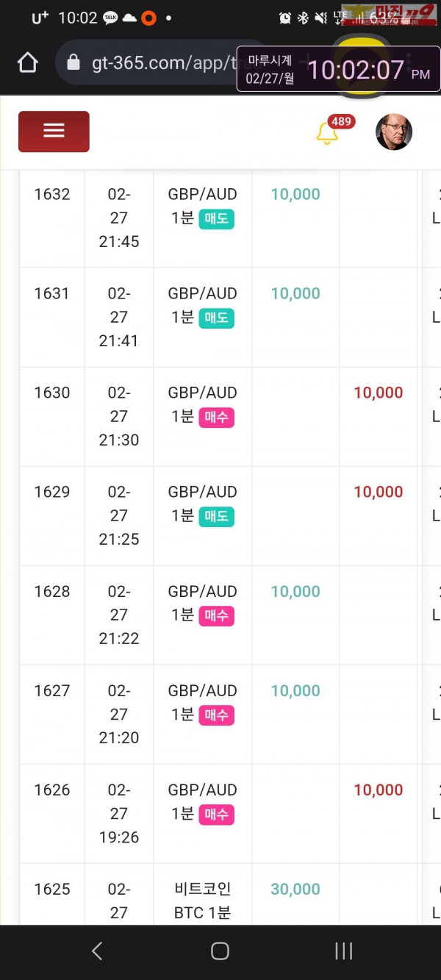Tap the Android back navigation button

[x=97, y=951]
